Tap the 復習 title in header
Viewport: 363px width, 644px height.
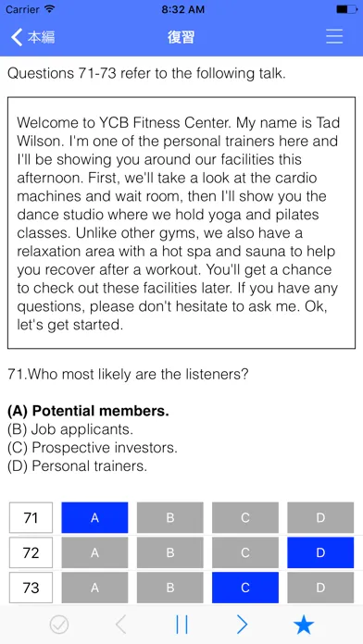181,37
